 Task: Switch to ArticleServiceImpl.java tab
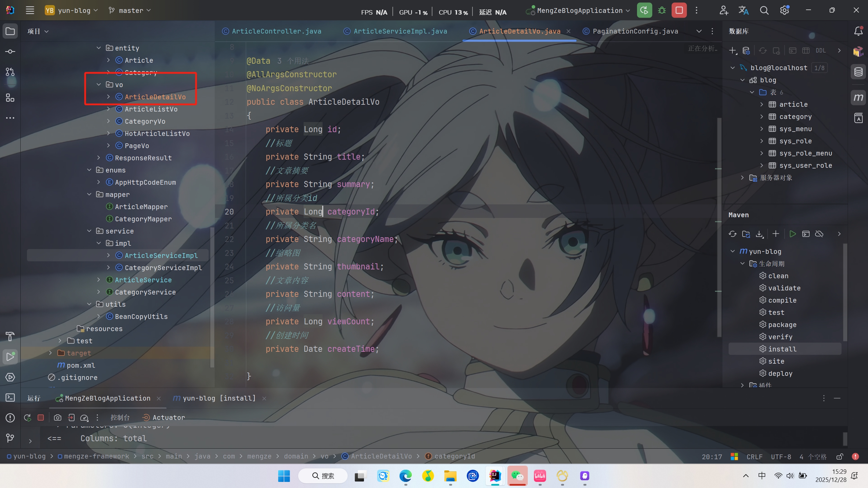point(400,31)
